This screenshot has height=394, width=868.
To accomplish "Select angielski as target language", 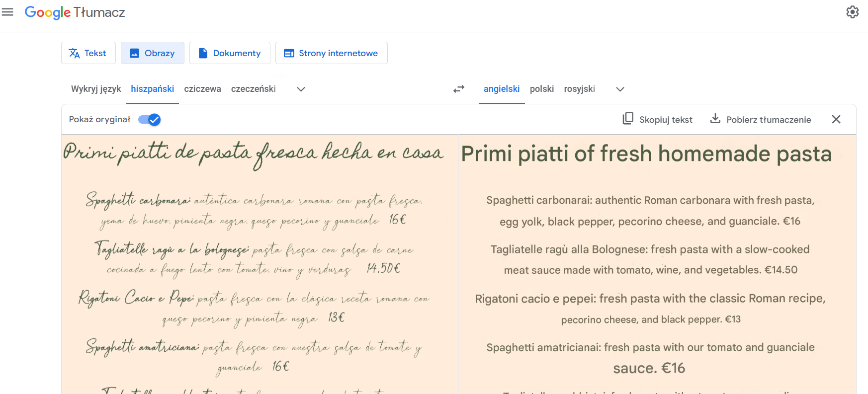I will click(x=502, y=89).
